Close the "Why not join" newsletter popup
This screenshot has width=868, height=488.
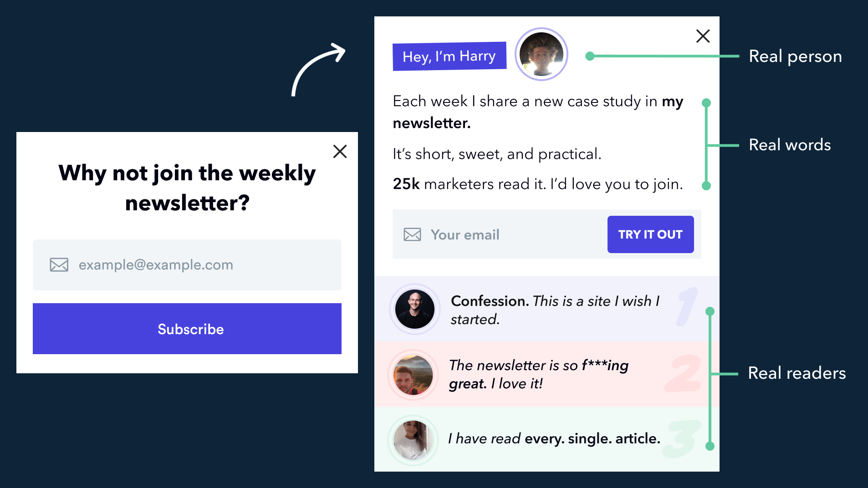(340, 151)
